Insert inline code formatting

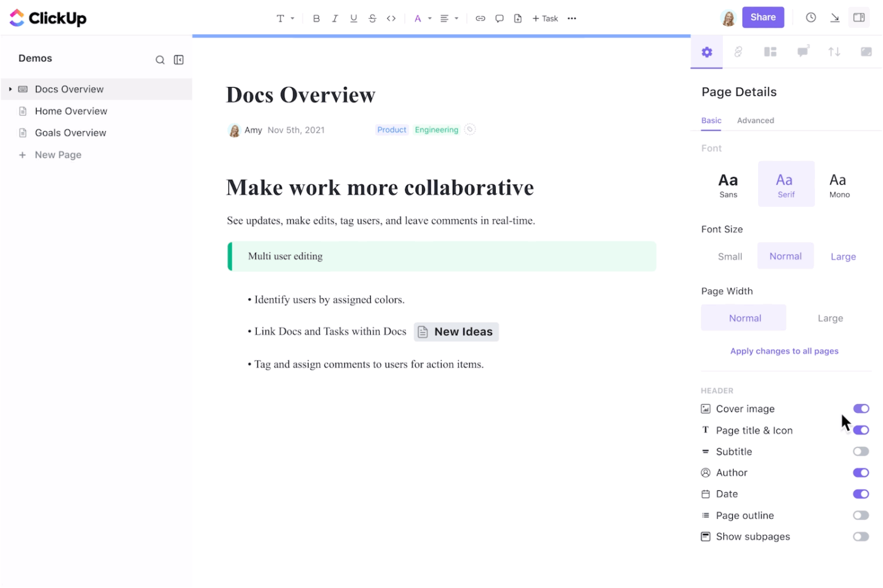pos(391,18)
